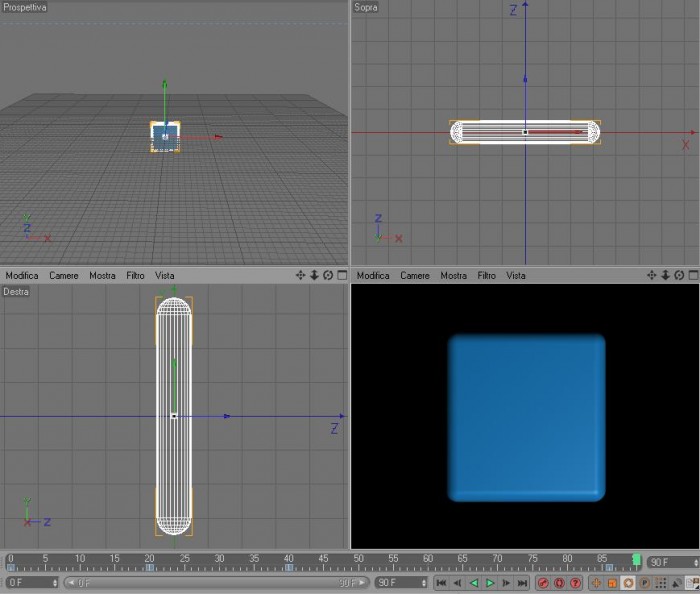
Task: Open Mostra menu of the Destra viewport
Action: pyautogui.click(x=102, y=275)
